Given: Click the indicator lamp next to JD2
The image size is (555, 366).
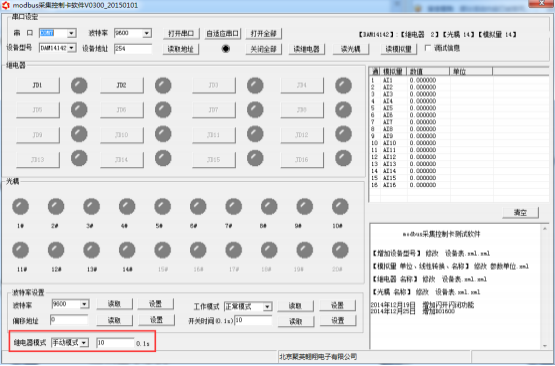Looking at the screenshot, I should [163, 86].
